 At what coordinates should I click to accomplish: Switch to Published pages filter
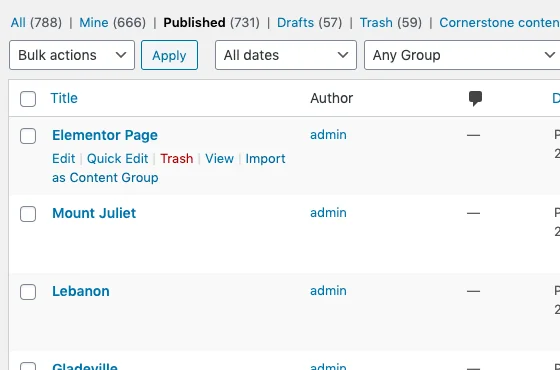194,22
